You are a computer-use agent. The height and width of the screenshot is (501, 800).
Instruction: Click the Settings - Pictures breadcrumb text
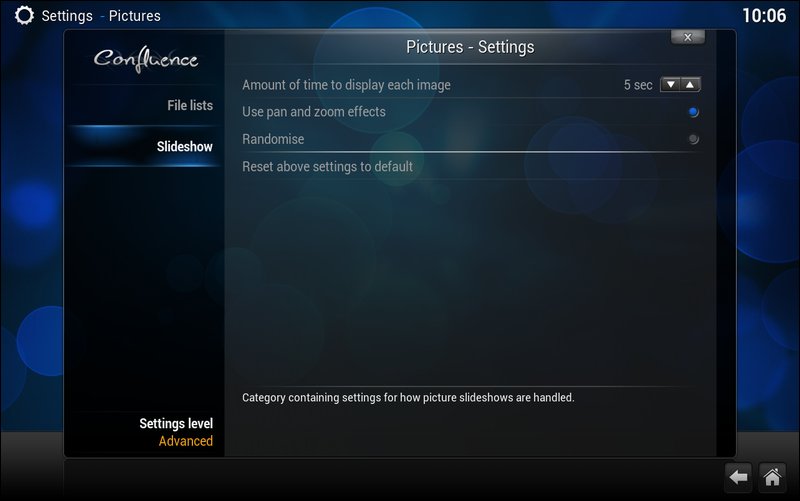click(100, 16)
